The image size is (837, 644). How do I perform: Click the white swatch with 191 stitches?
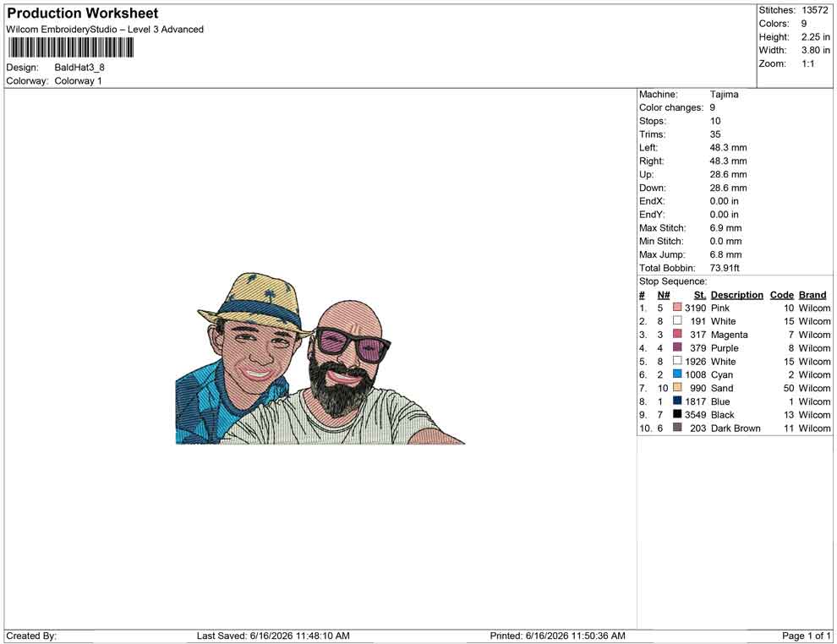click(x=677, y=320)
